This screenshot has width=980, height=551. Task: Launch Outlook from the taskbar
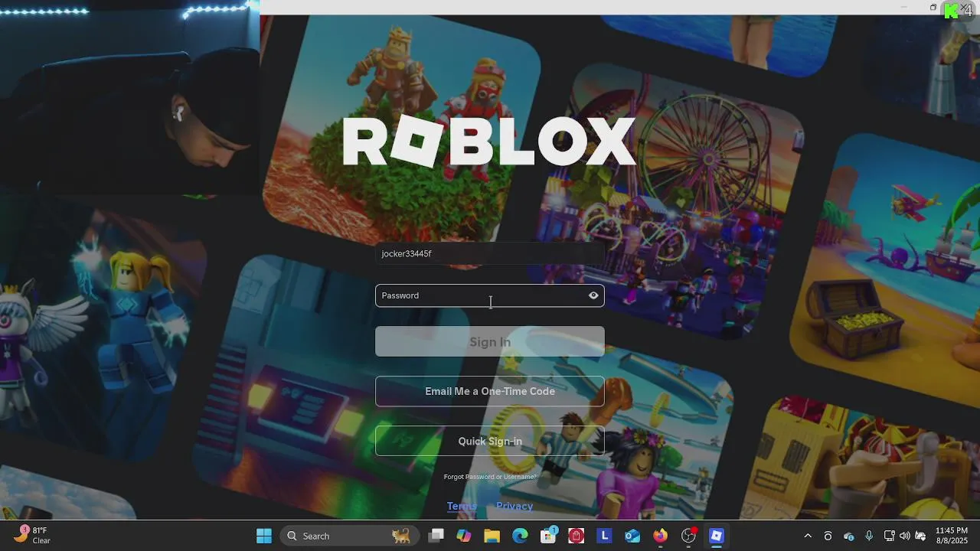(632, 536)
